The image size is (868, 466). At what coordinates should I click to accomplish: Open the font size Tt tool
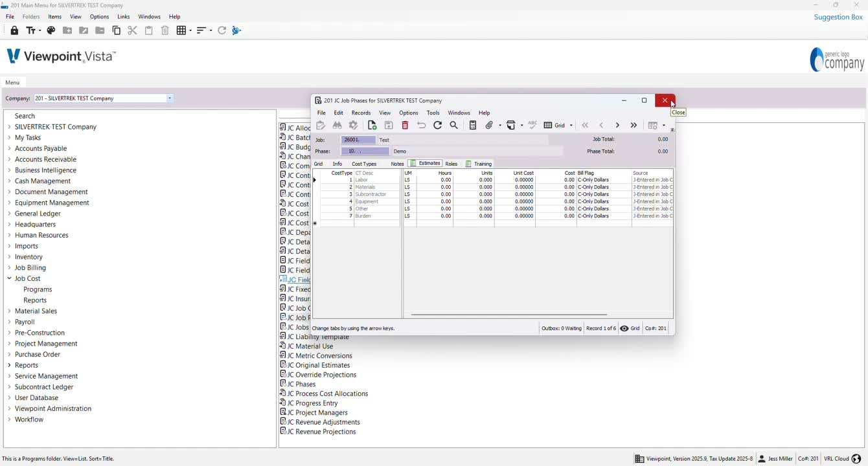click(30, 30)
